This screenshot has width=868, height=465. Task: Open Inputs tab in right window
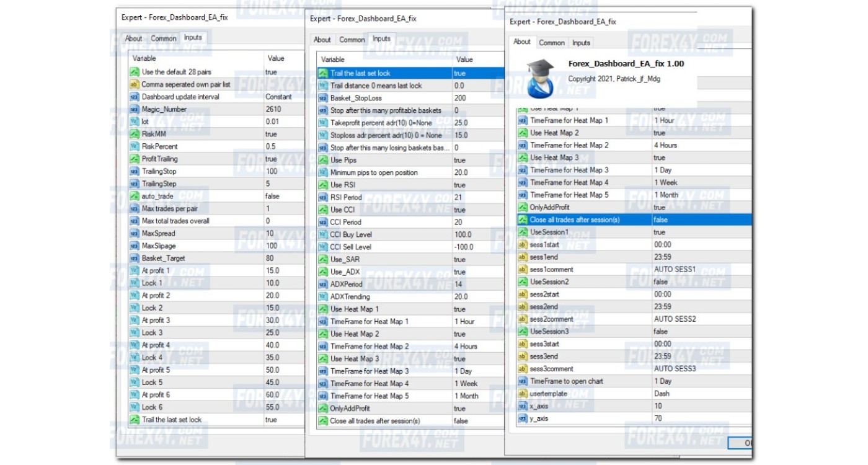click(x=581, y=43)
